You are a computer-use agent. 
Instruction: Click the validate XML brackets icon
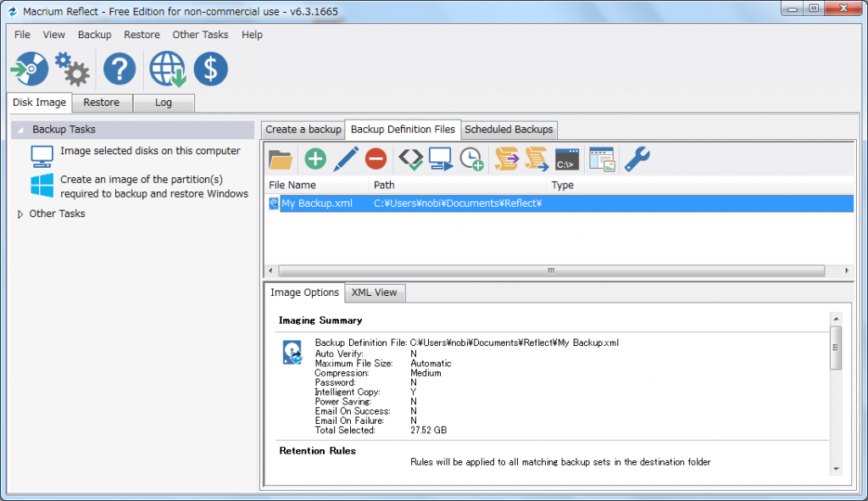click(411, 159)
